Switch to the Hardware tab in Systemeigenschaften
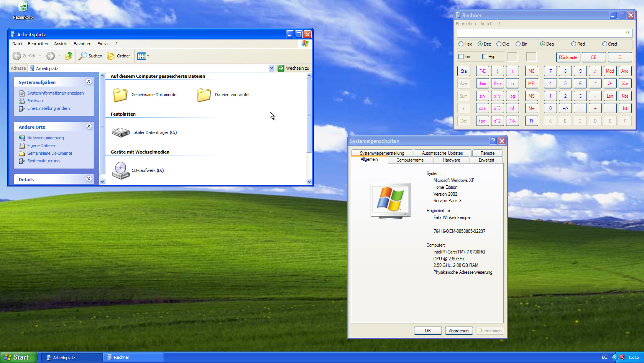The image size is (644, 363). (x=451, y=160)
